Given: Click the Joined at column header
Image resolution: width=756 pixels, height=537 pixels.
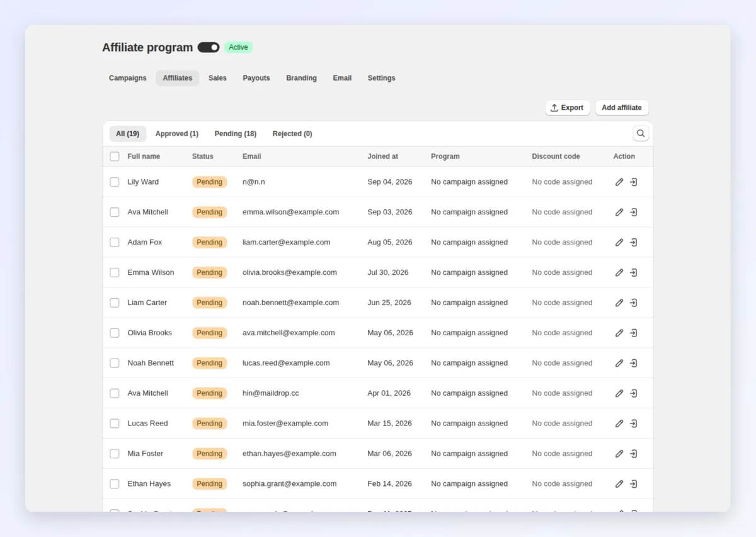Looking at the screenshot, I should [x=383, y=156].
